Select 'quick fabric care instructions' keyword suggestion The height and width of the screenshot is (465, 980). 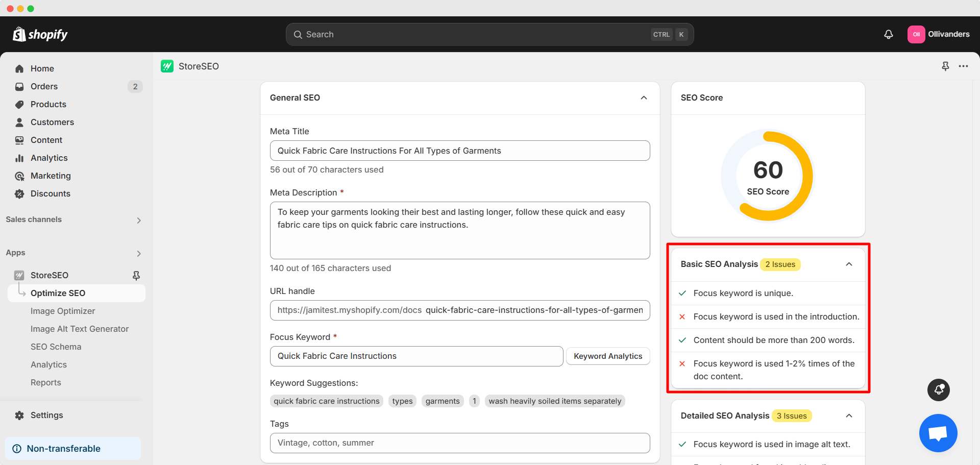[x=327, y=401]
